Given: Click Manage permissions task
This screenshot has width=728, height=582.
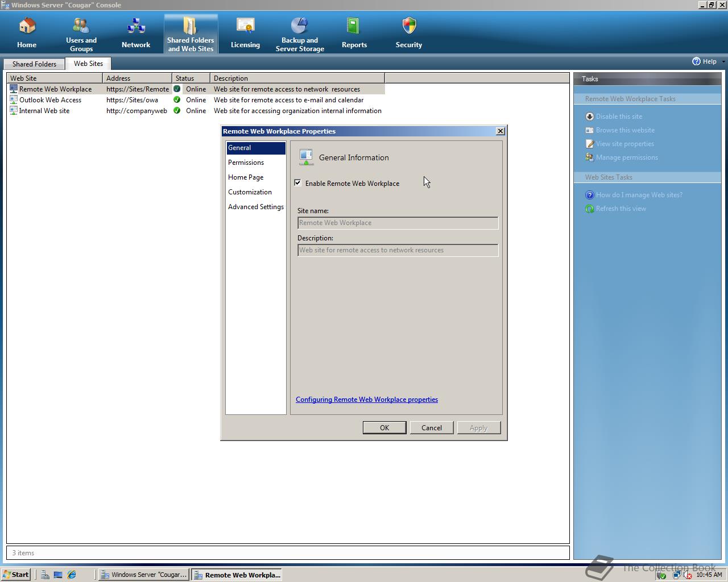Looking at the screenshot, I should 627,157.
